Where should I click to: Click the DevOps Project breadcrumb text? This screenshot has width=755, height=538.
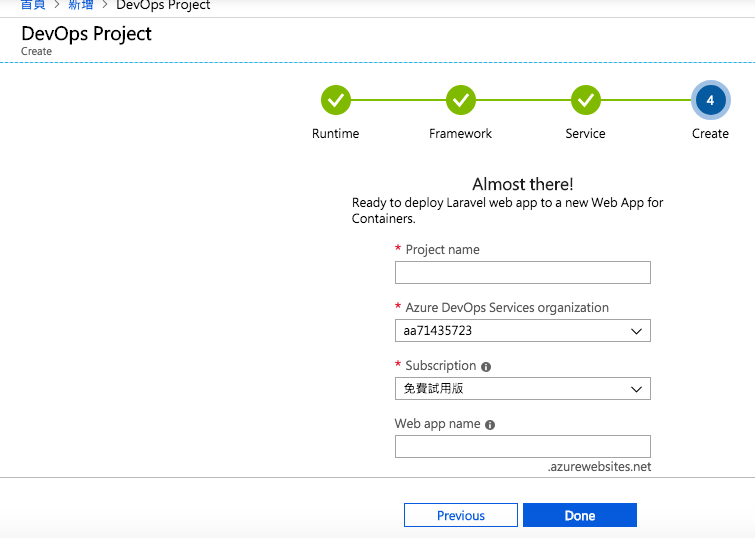pyautogui.click(x=163, y=5)
